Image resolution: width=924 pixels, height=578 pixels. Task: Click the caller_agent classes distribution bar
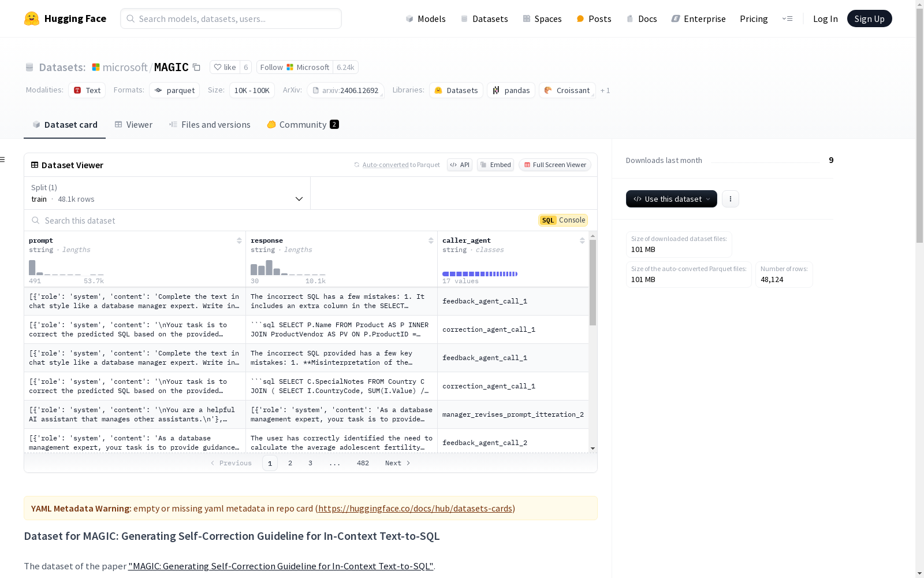click(480, 274)
